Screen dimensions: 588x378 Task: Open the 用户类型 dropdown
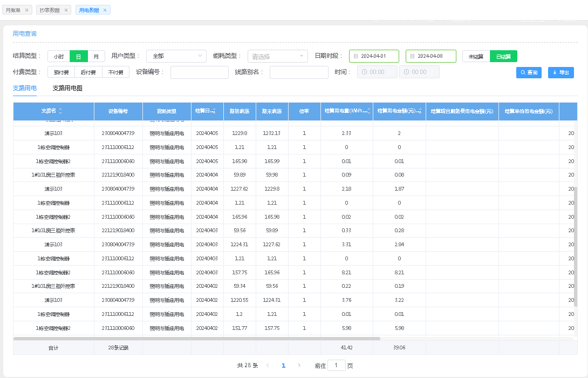coord(176,56)
